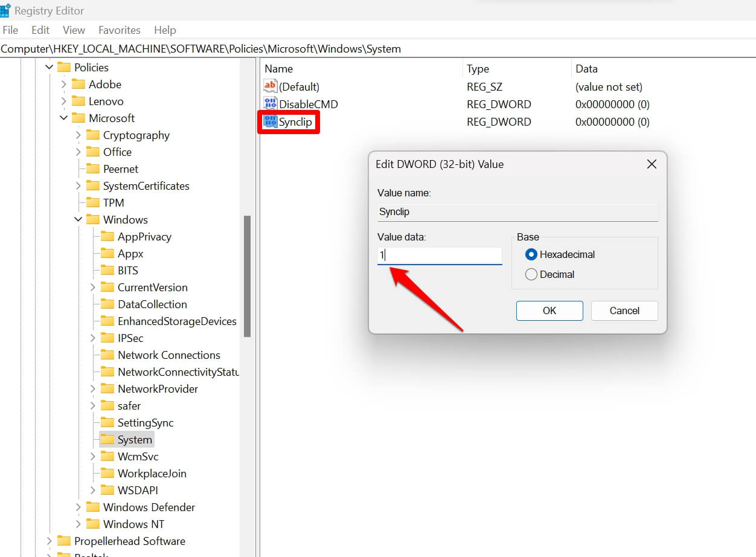
Task: Expand the CurrentVersion tree node
Action: (92, 287)
